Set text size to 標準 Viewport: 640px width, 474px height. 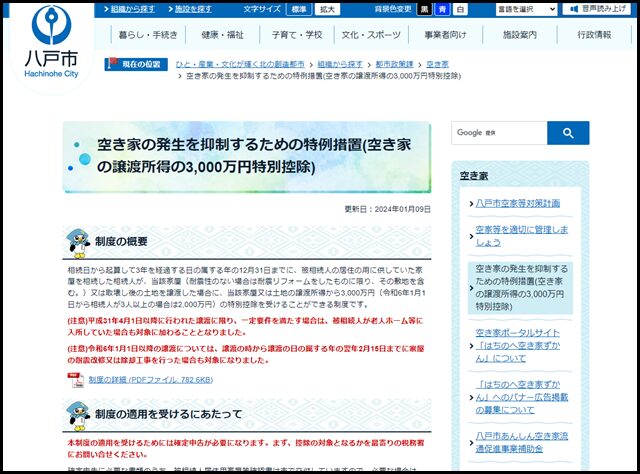tap(299, 9)
